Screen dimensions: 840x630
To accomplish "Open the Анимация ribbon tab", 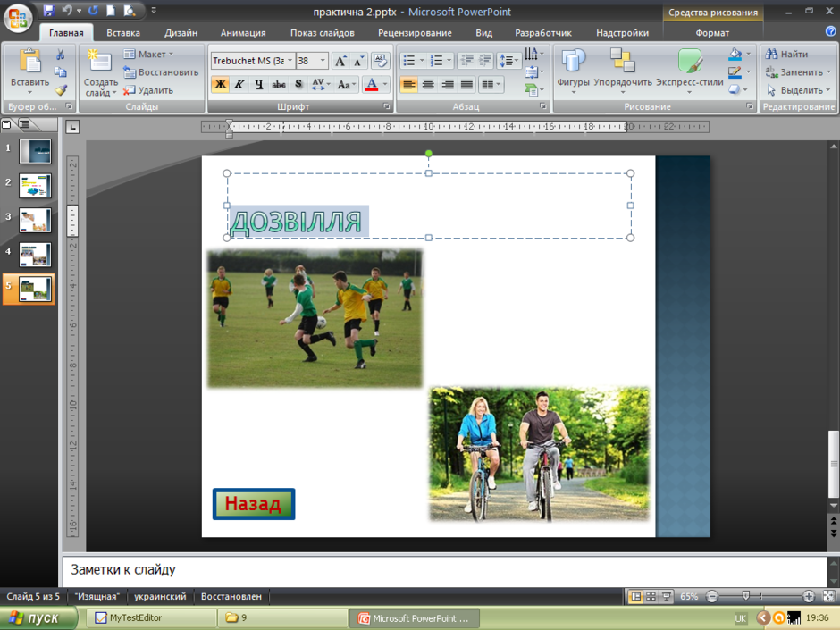I will [x=243, y=33].
